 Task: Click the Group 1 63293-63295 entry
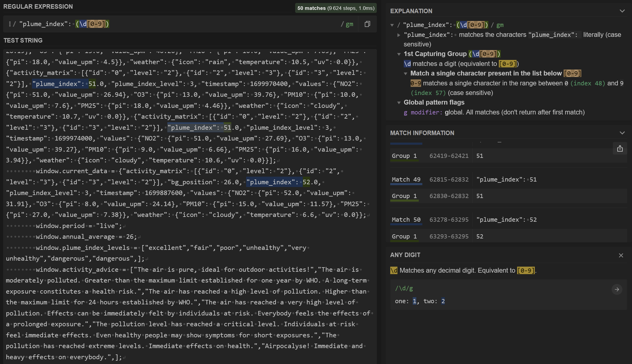coord(449,237)
